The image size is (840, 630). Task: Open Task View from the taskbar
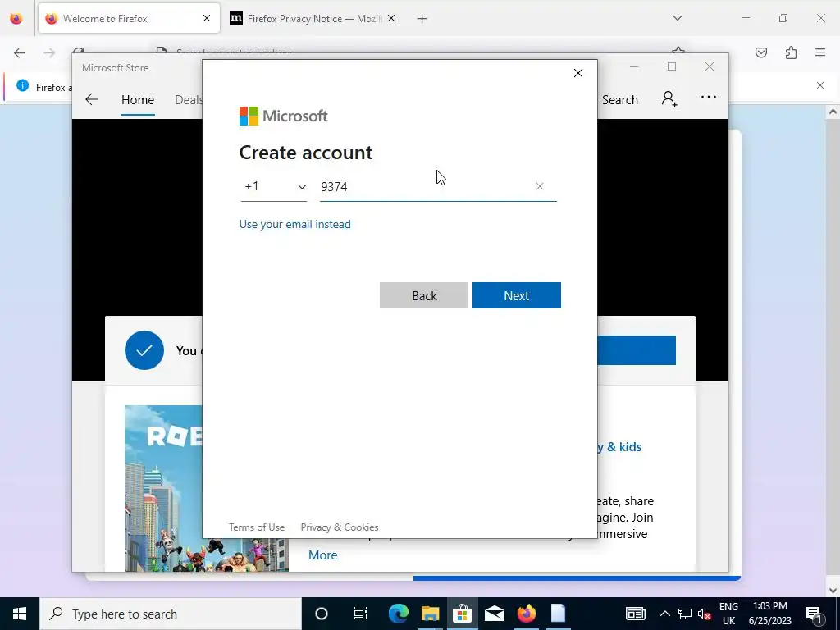361,614
